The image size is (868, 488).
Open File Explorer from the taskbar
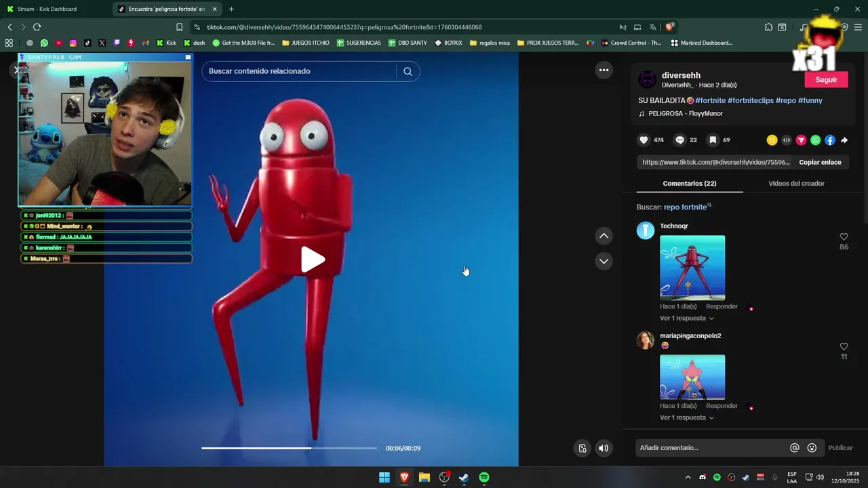(425, 477)
